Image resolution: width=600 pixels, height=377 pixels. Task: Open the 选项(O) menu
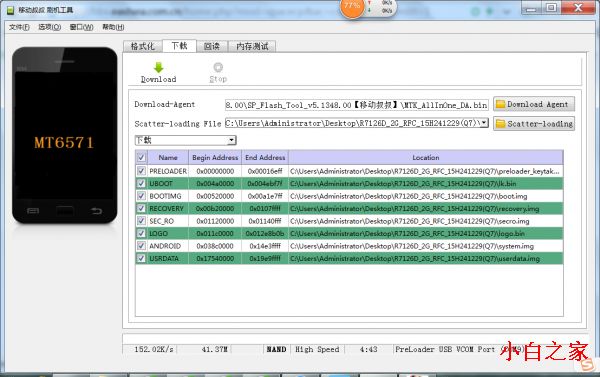pos(50,27)
